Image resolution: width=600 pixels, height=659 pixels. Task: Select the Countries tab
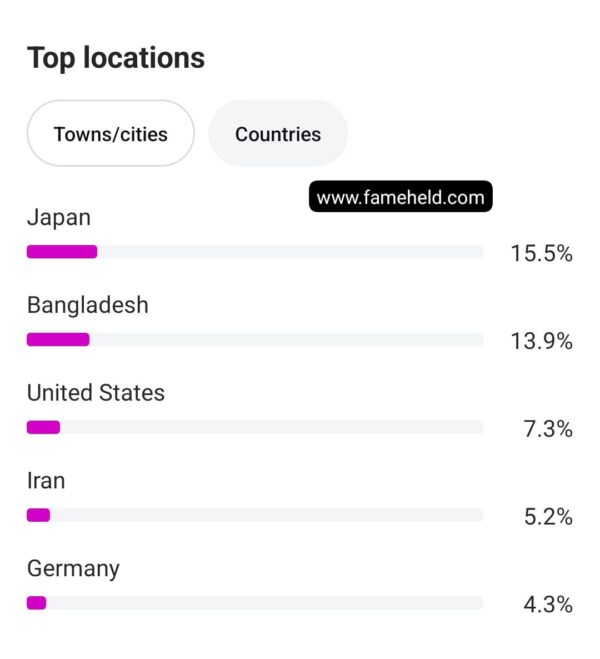(x=278, y=133)
